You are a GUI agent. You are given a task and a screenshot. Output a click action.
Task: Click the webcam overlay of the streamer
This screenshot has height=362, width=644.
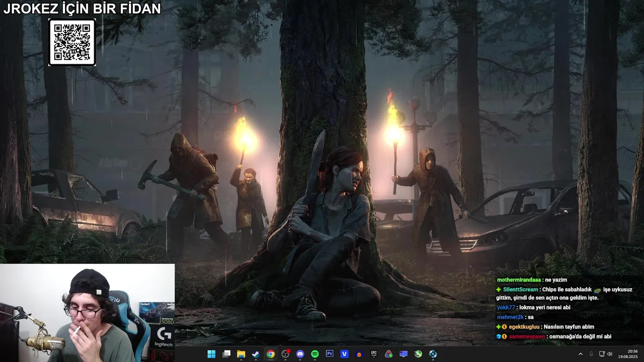click(x=88, y=313)
